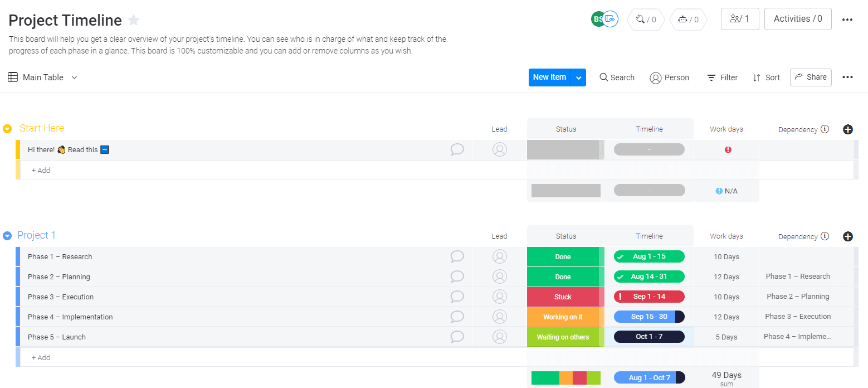Filter the board by Person
The image size is (868, 388).
[669, 77]
